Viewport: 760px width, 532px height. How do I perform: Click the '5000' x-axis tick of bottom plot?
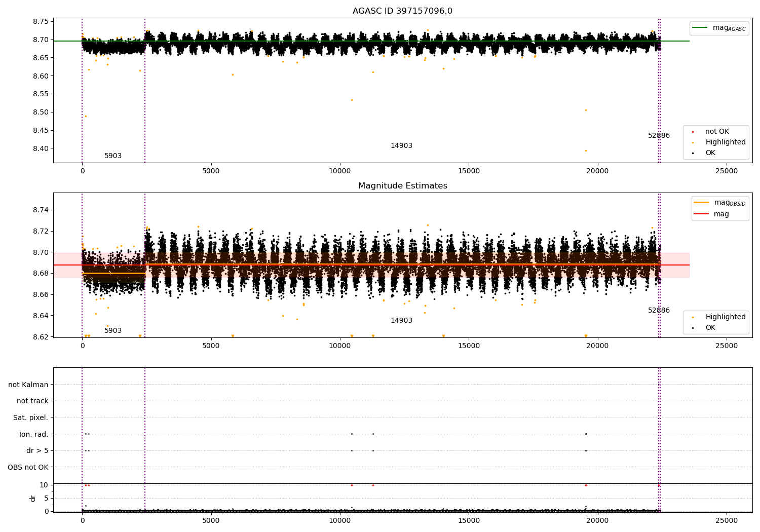211,521
